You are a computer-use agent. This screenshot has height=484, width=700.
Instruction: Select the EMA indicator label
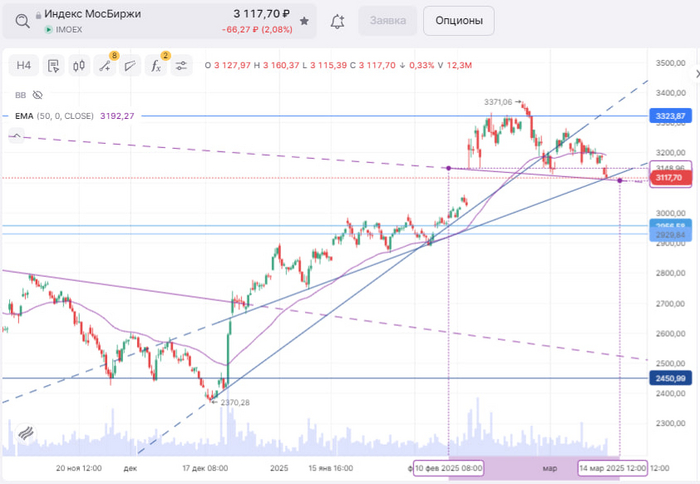[x=25, y=115]
